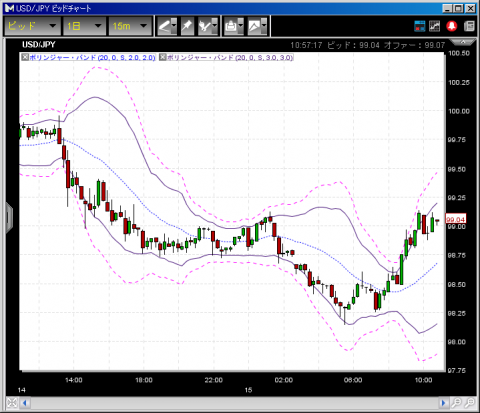Image resolution: width=480 pixels, height=413 pixels.
Task: Click the 10:00 time axis label
Action: point(423,380)
